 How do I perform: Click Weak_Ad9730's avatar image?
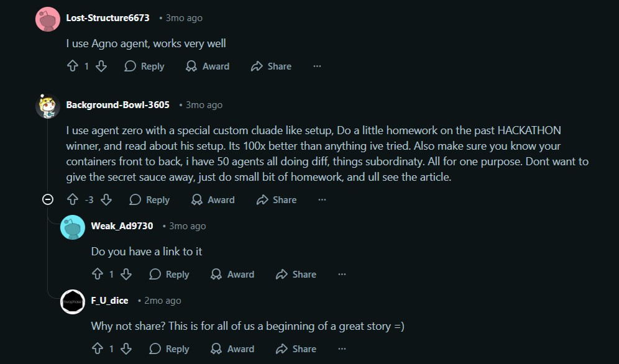73,227
